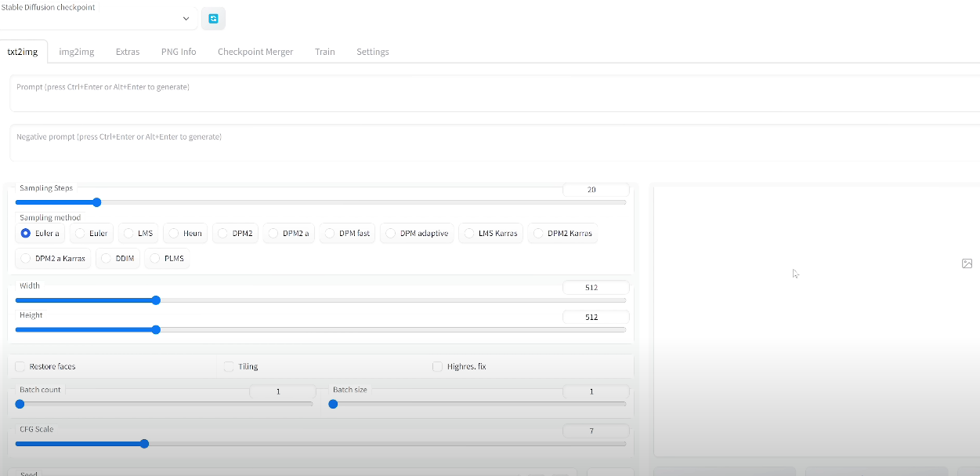
Task: Click the refresh checkpoint list icon
Action: pyautogui.click(x=213, y=18)
